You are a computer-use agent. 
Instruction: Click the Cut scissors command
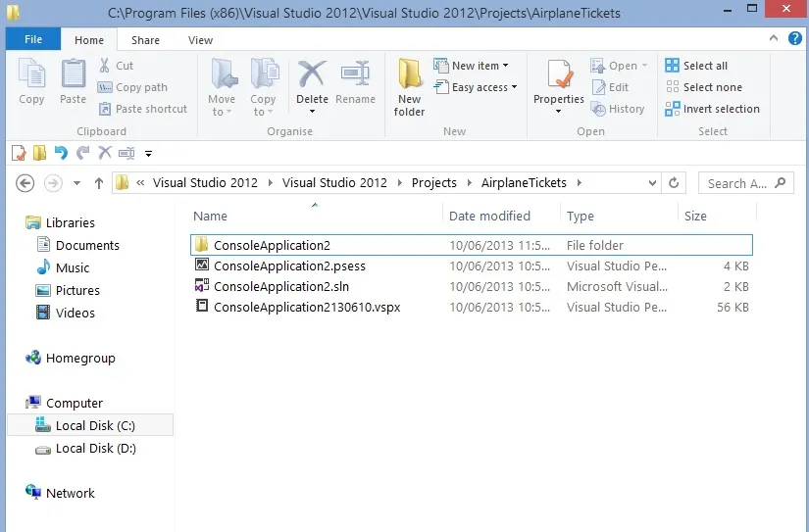coord(116,66)
